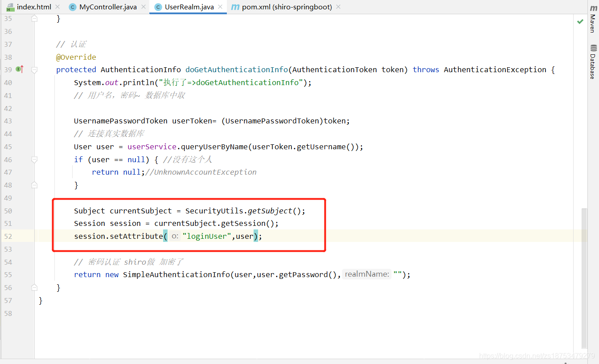
Task: Switch to the MyController.java tab
Action: (108, 7)
